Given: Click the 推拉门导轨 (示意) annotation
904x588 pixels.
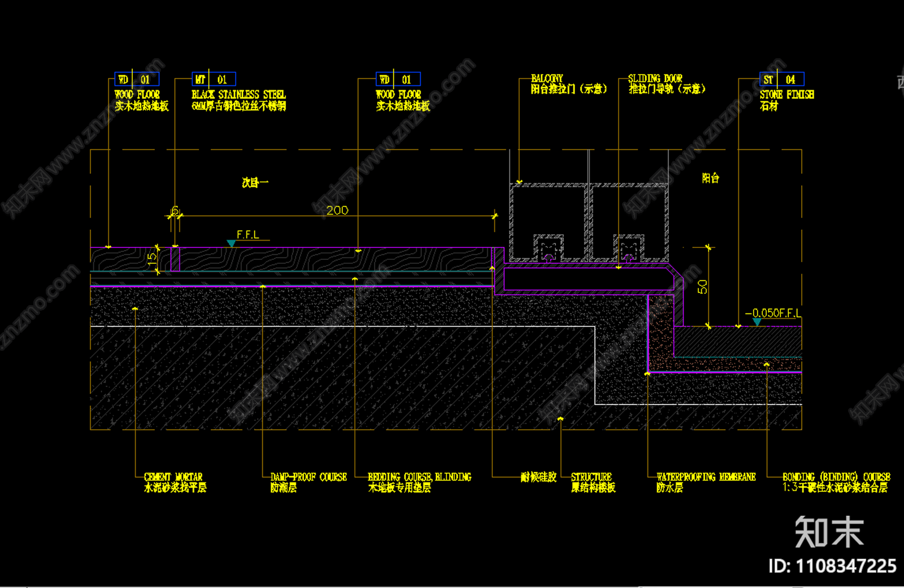Looking at the screenshot, I should (667, 89).
